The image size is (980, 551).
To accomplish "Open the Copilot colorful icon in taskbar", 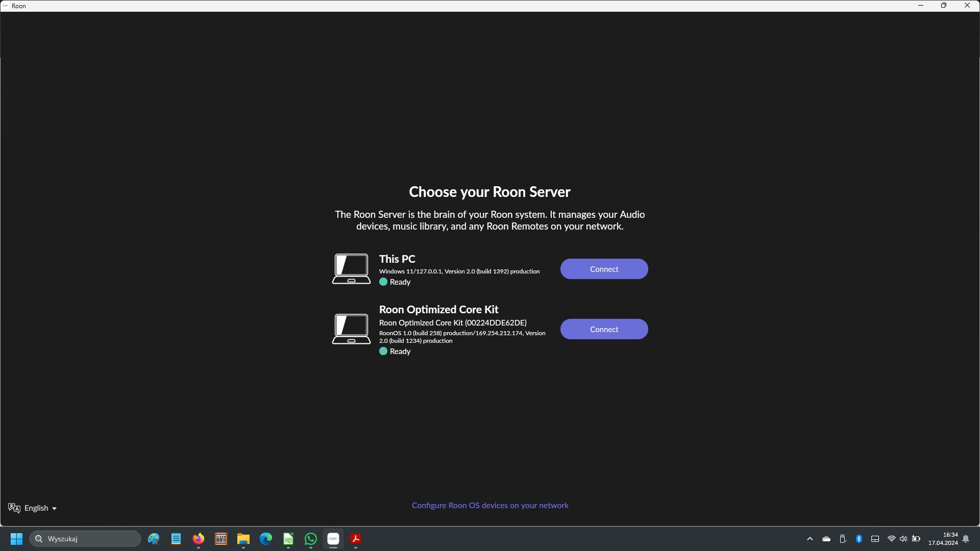I will (x=154, y=539).
